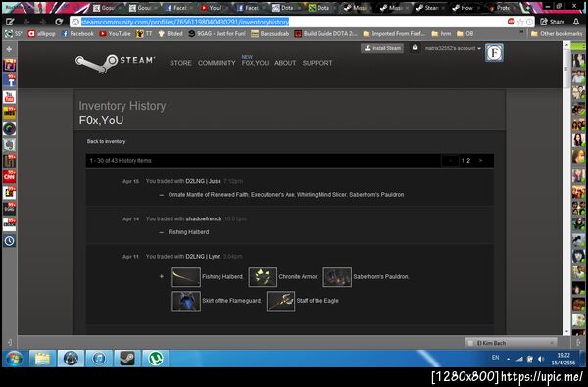Show hidden tray icons arrow
The image size is (588, 387).
click(x=508, y=359)
